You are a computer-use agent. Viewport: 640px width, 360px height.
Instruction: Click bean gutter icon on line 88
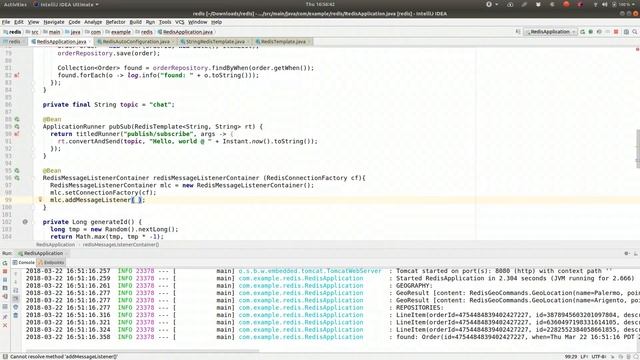[17, 119]
